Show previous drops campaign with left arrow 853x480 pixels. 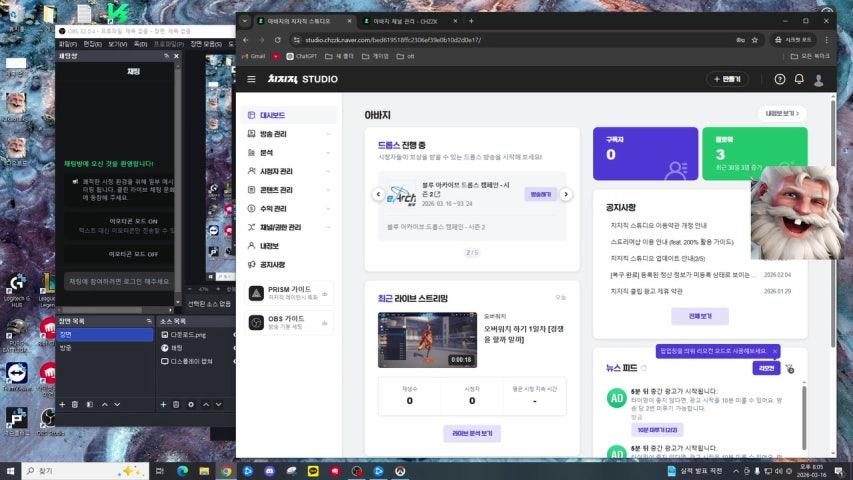coord(380,194)
